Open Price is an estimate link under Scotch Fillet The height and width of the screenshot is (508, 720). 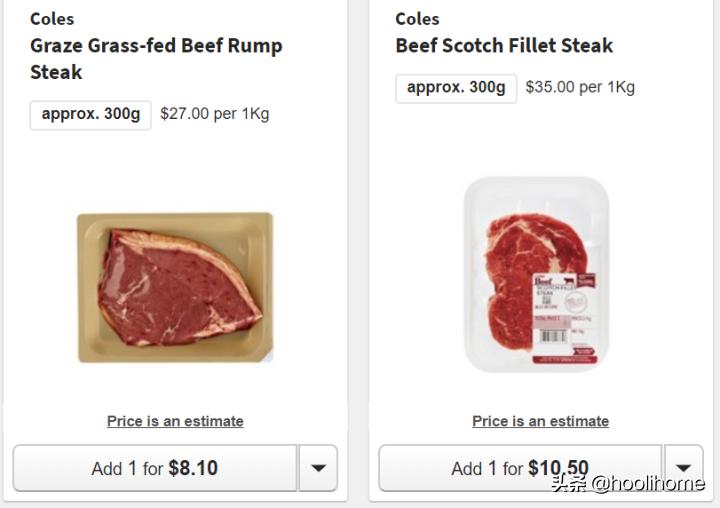pyautogui.click(x=540, y=421)
